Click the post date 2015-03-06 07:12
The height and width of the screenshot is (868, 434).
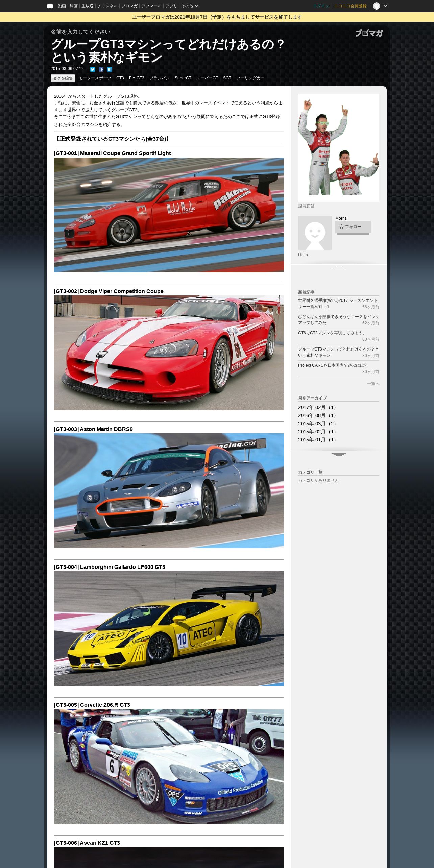pos(67,69)
